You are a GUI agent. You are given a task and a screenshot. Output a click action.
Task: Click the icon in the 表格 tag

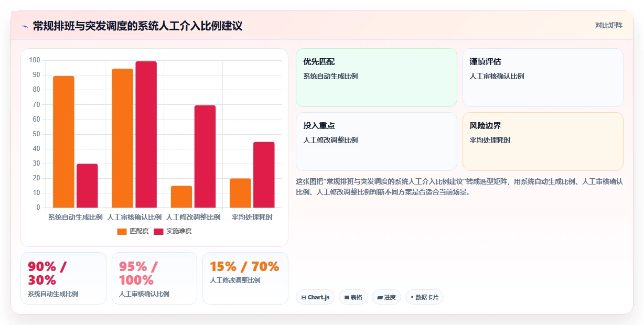click(347, 298)
